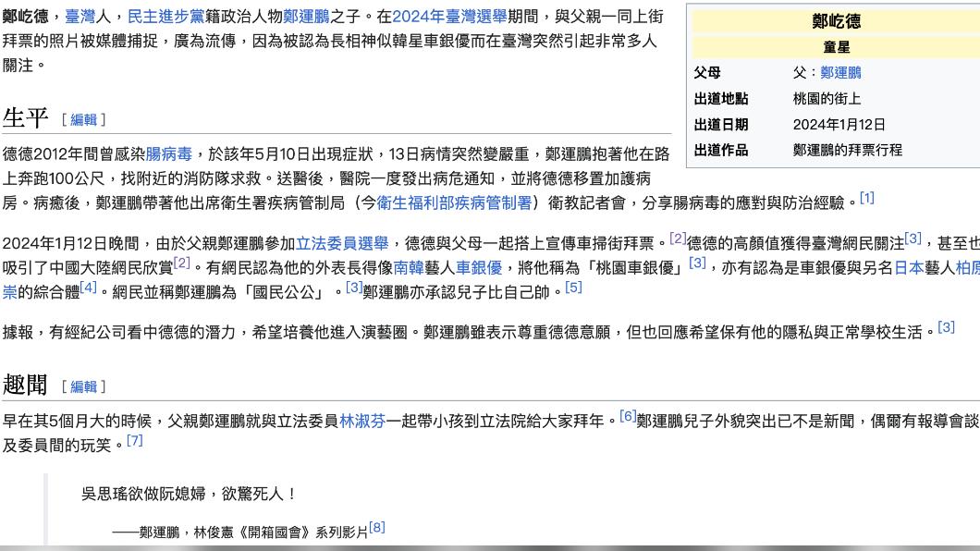
Task: Open the 腸病毒 link
Action: pos(168,153)
